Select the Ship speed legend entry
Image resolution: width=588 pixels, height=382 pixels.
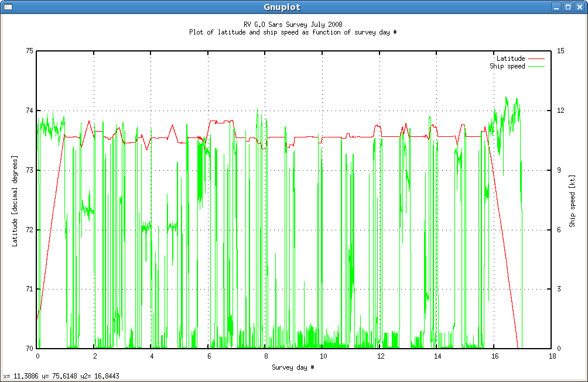(x=509, y=66)
